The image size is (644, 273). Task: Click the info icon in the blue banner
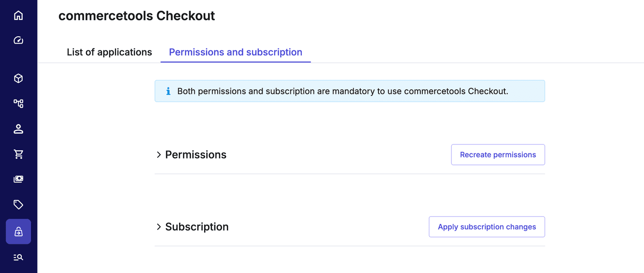click(x=168, y=91)
